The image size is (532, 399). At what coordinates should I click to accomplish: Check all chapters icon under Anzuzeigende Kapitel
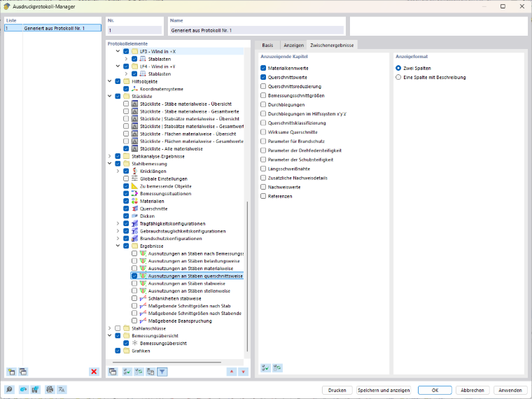tap(266, 367)
